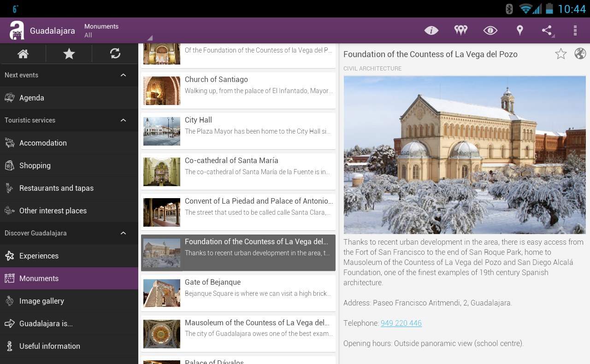
Task: Tap the snowy Foundation building photo
Action: (465, 155)
